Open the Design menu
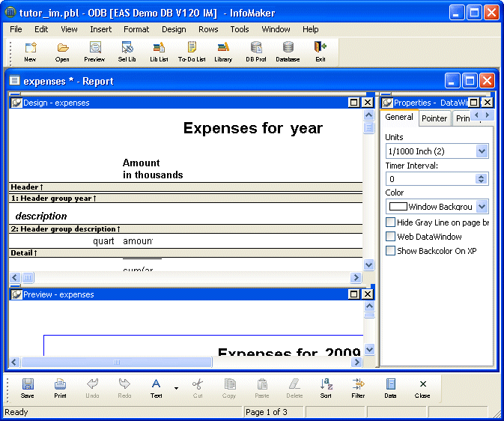The image size is (504, 421). [174, 29]
